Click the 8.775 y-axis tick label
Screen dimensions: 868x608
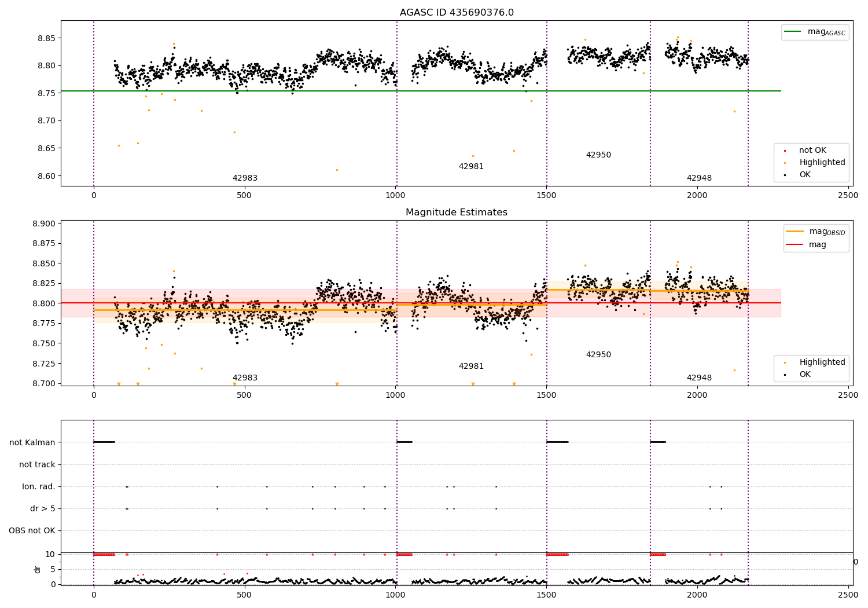tap(44, 324)
